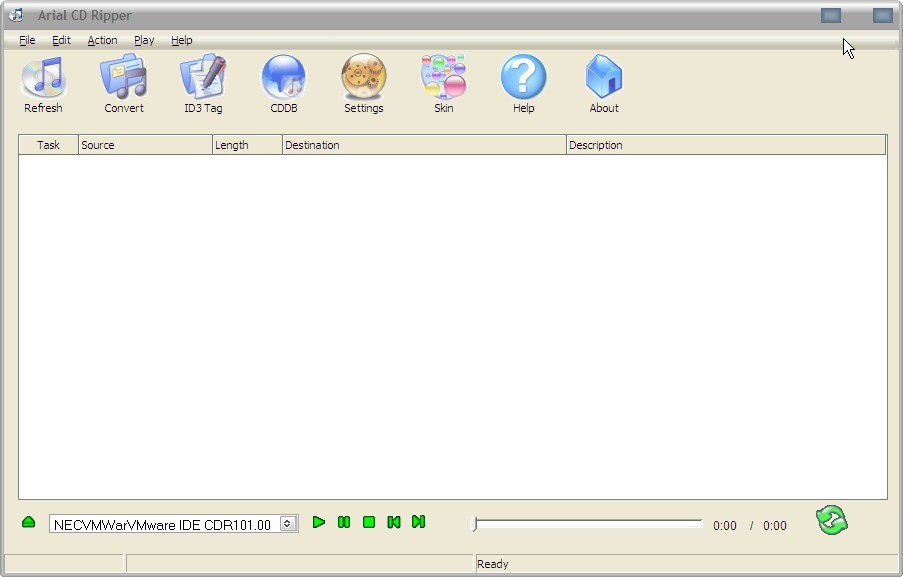
Task: Sort the list by Task column
Action: point(48,145)
